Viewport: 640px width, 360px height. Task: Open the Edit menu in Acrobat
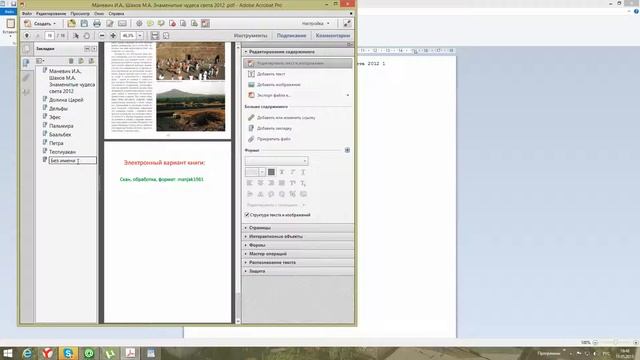[51, 13]
